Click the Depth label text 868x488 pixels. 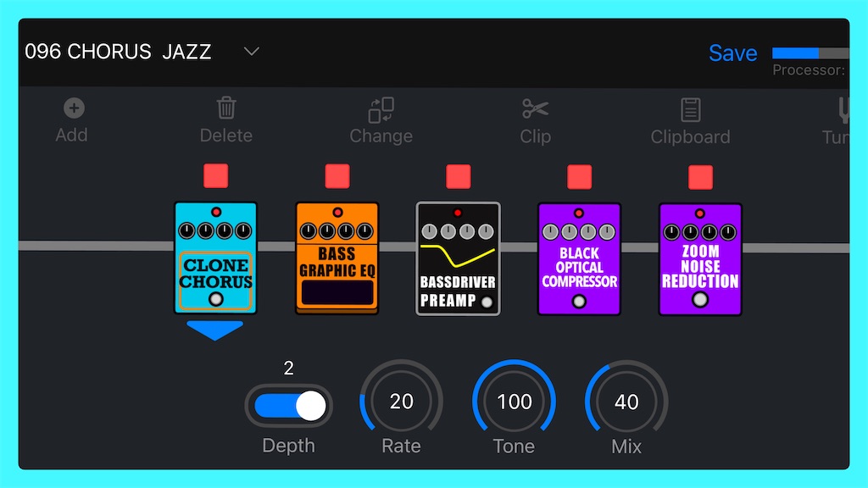pos(288,446)
